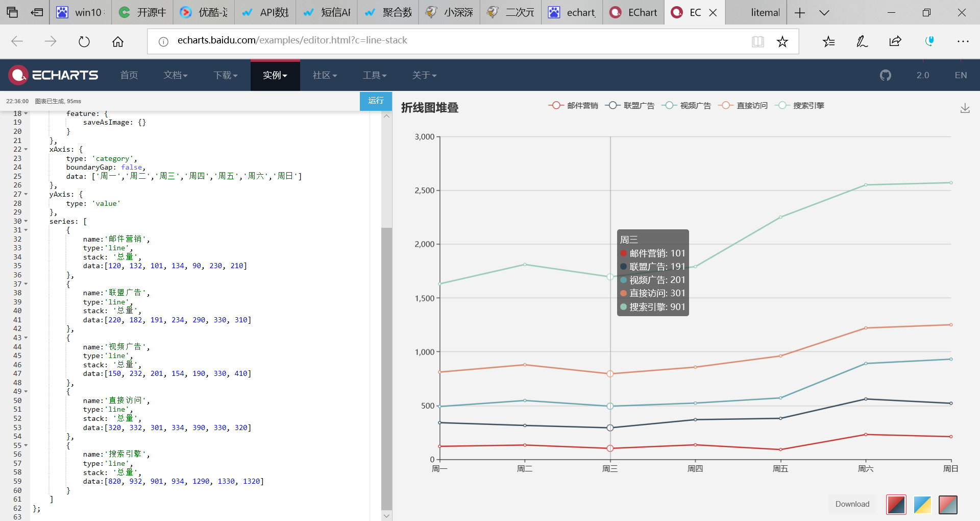The image size is (980, 521).
Task: Open the 实例 dropdown menu
Action: [x=275, y=75]
